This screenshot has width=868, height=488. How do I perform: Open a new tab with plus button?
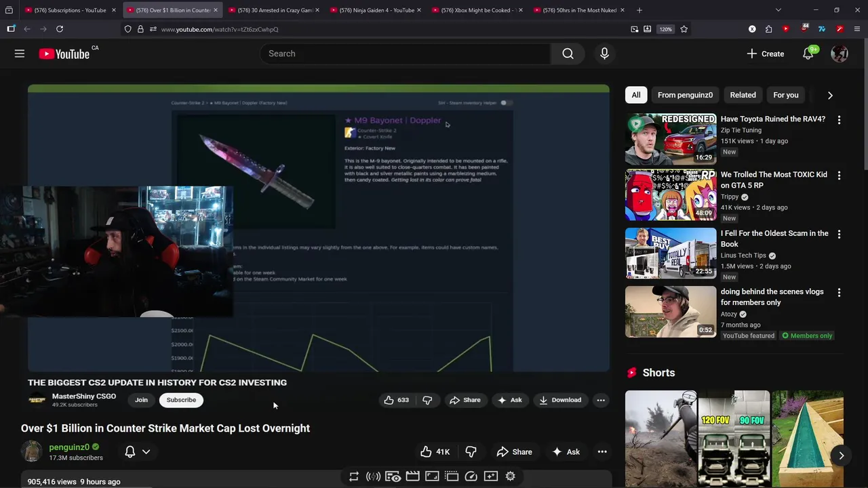(x=639, y=10)
